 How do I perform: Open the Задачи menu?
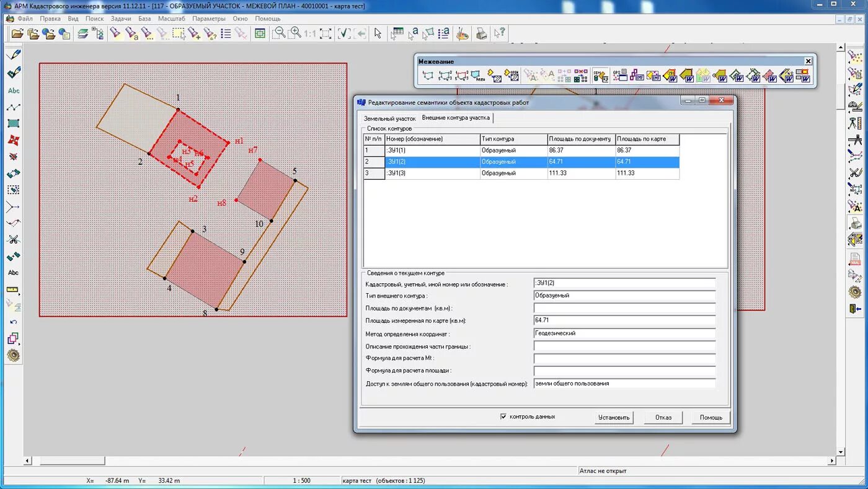tap(121, 19)
